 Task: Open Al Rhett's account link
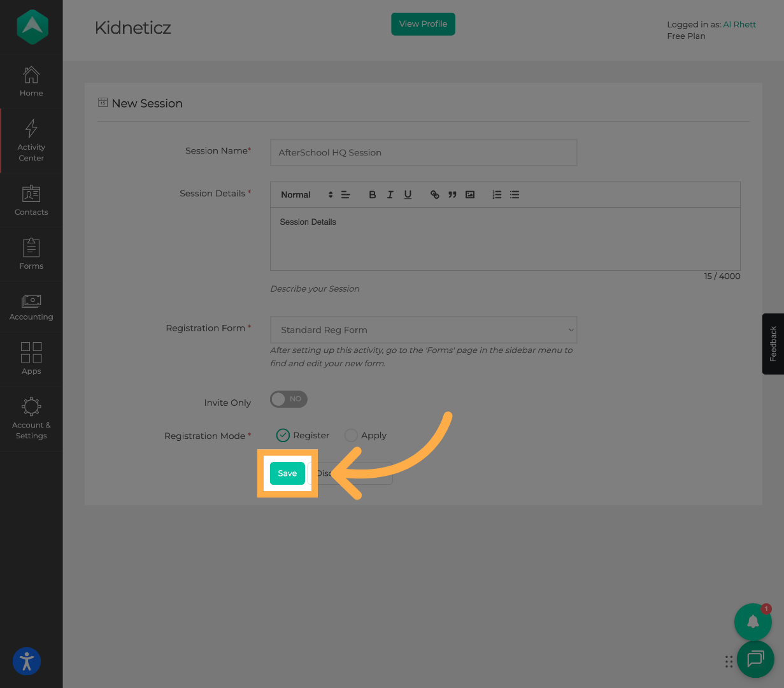[x=739, y=24]
